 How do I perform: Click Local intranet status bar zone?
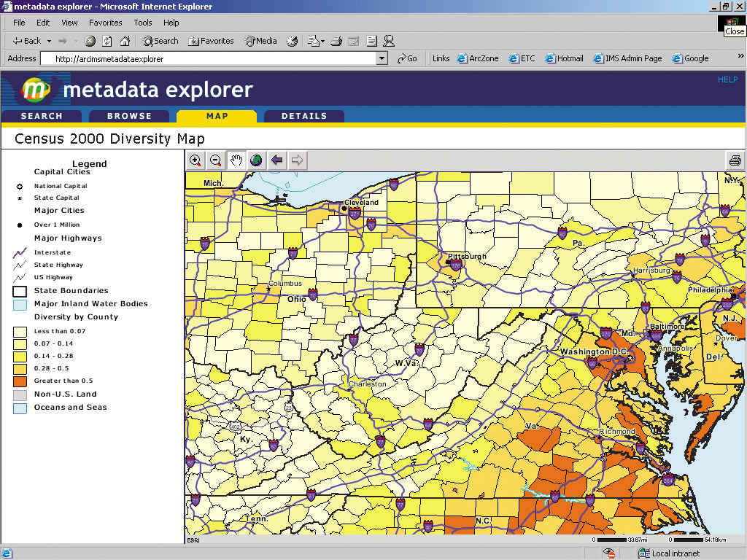point(670,553)
